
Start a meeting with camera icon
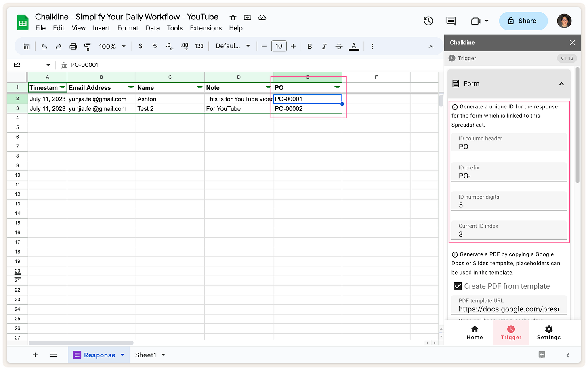(x=476, y=21)
